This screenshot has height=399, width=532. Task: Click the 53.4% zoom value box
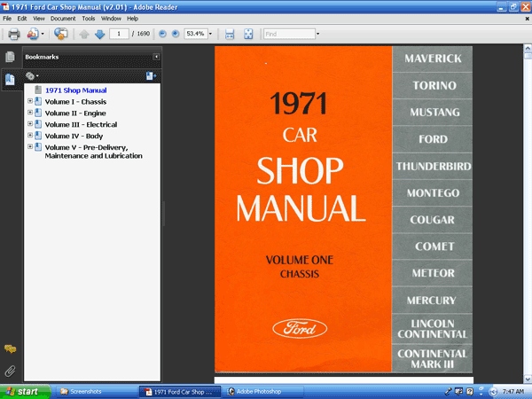(196, 34)
